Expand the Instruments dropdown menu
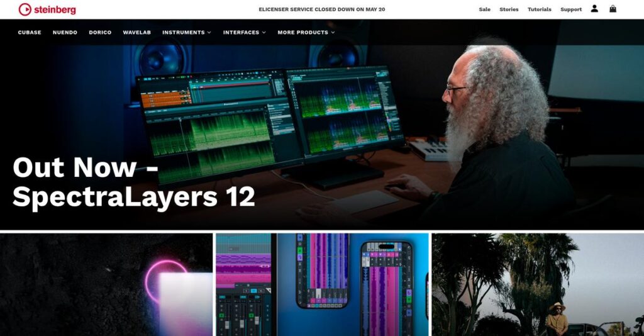Viewport: 644px width, 336px height. coord(186,33)
